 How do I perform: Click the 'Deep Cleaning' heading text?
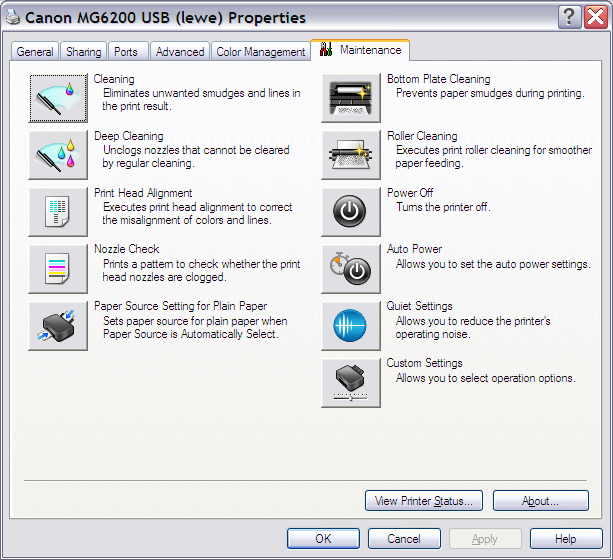129,136
